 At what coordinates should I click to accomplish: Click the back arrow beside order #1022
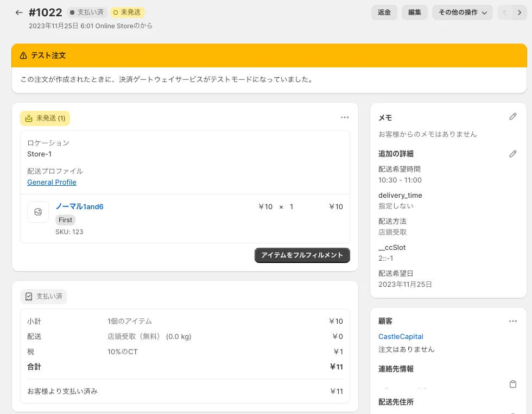point(18,12)
